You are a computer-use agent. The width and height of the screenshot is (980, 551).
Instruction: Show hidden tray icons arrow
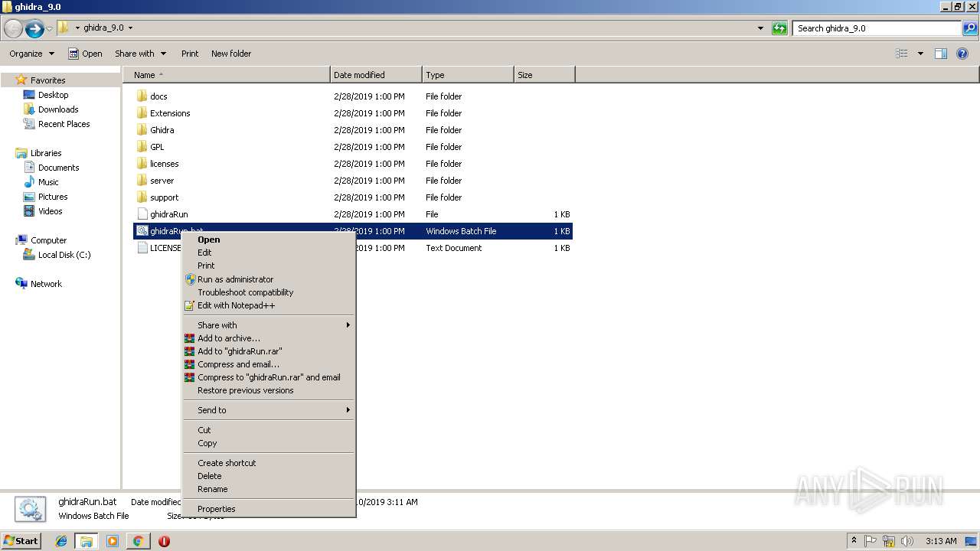854,541
